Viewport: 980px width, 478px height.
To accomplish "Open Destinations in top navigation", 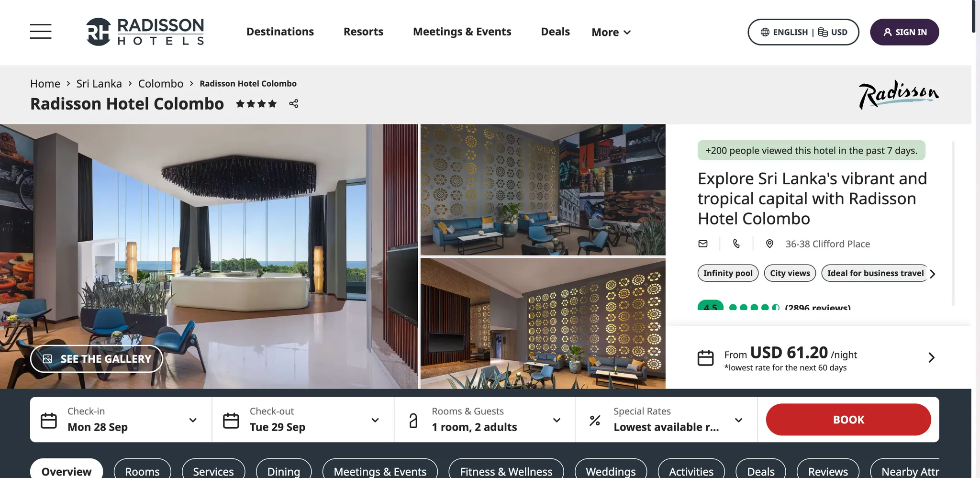I will tap(280, 32).
